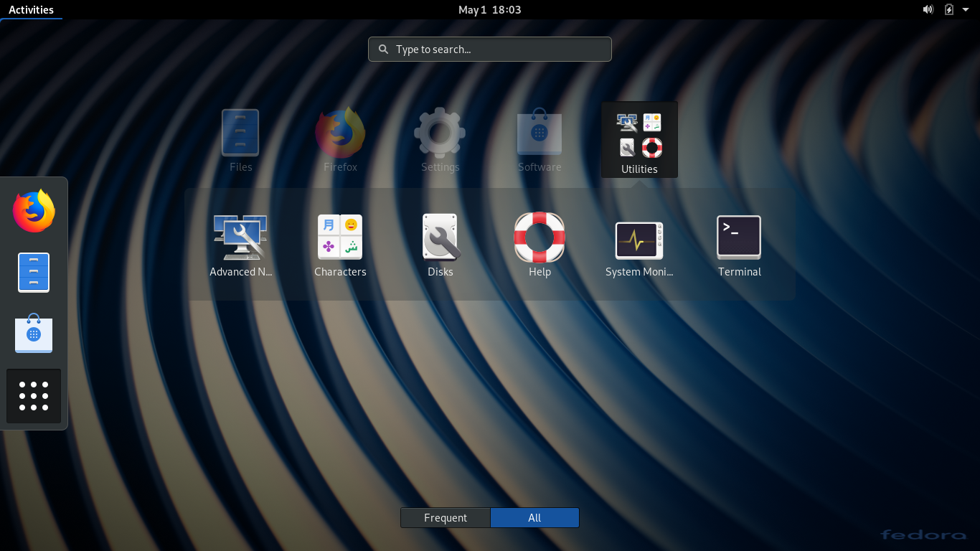Click the Utilities folder icon
This screenshot has height=551, width=980.
[639, 140]
